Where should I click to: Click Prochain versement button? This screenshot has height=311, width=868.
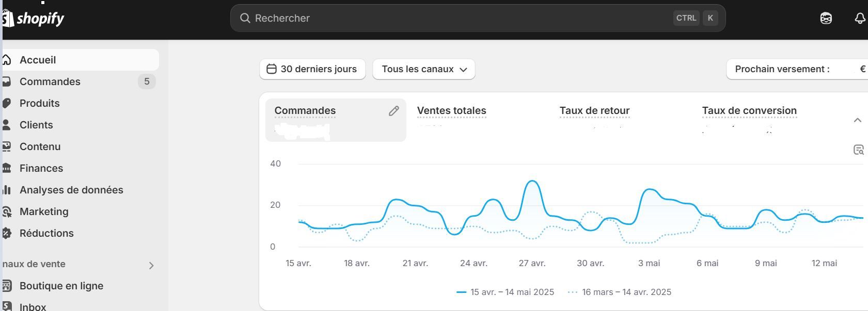[x=797, y=69]
